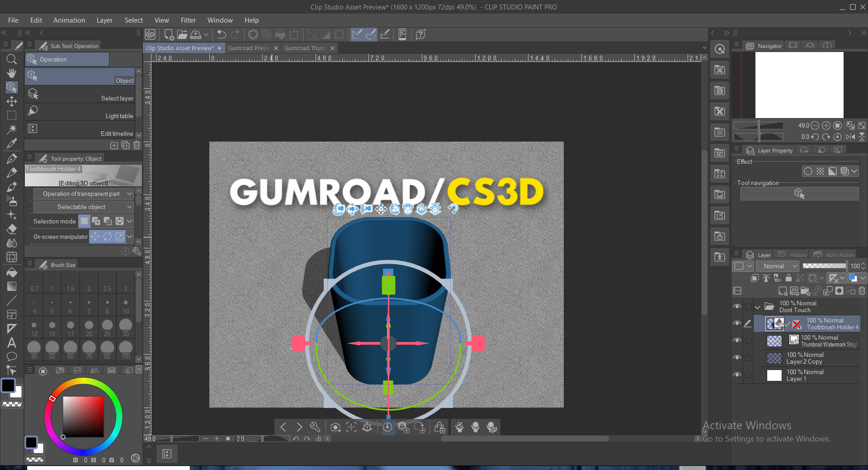
Task: Toggle snap to grid in command bar
Action: 385,34
